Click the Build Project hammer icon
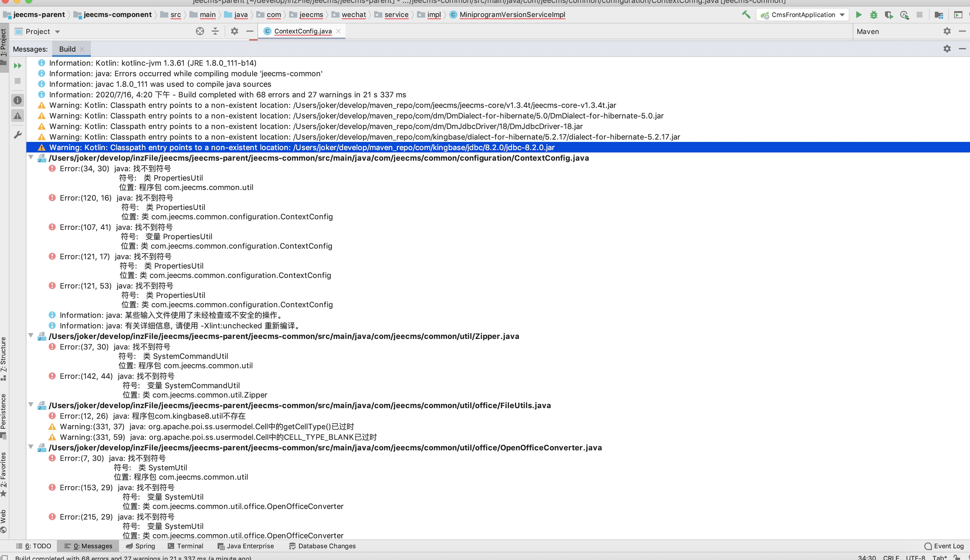 pos(746,15)
